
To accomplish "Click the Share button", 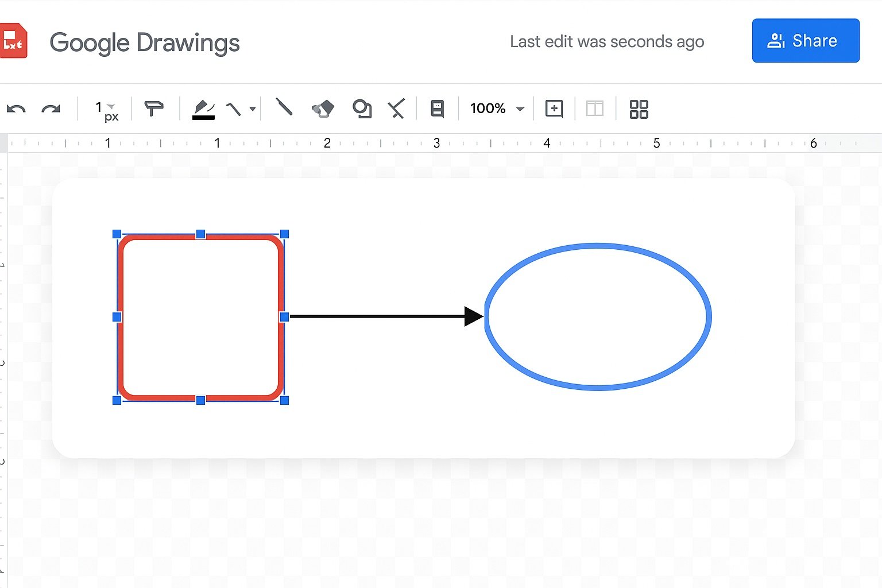I will click(805, 41).
